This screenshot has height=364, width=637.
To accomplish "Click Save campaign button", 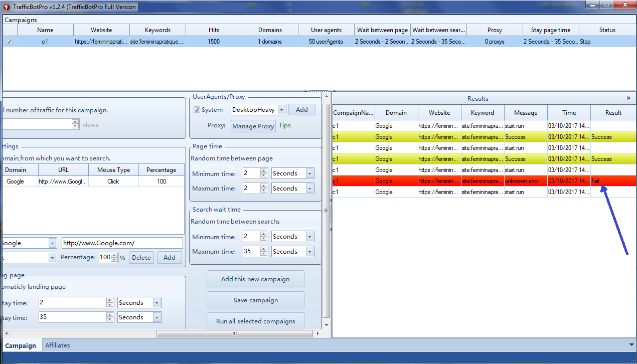I will click(x=255, y=300).
